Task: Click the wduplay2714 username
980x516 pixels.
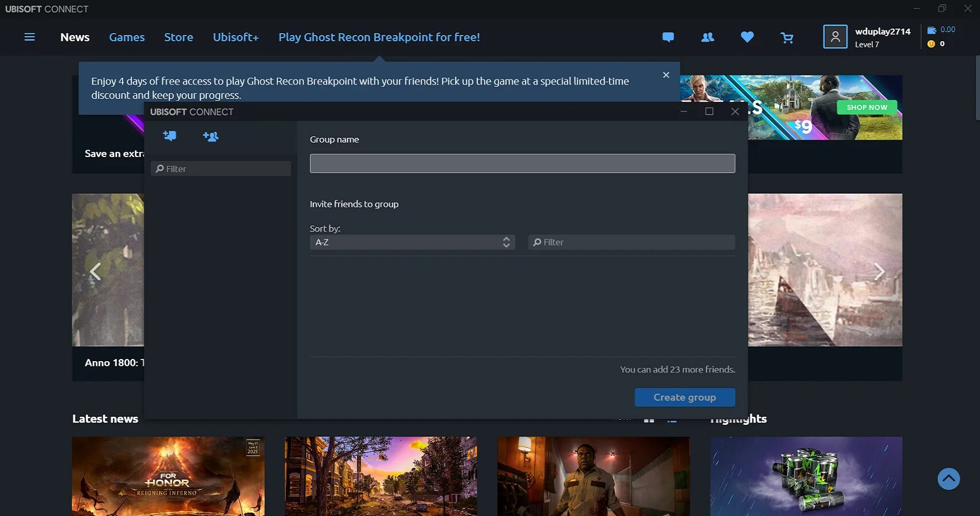Action: point(883,32)
